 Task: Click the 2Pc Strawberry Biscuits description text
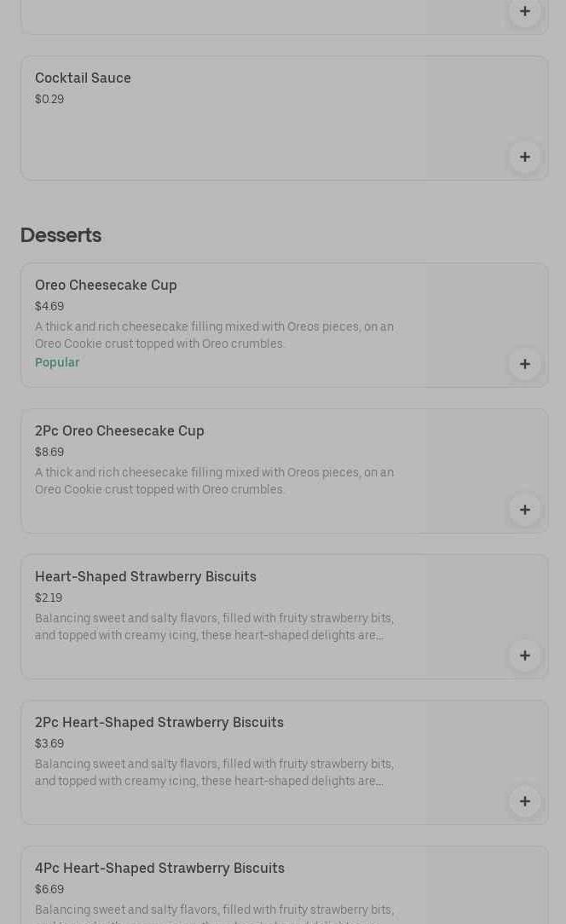pyautogui.click(x=214, y=772)
